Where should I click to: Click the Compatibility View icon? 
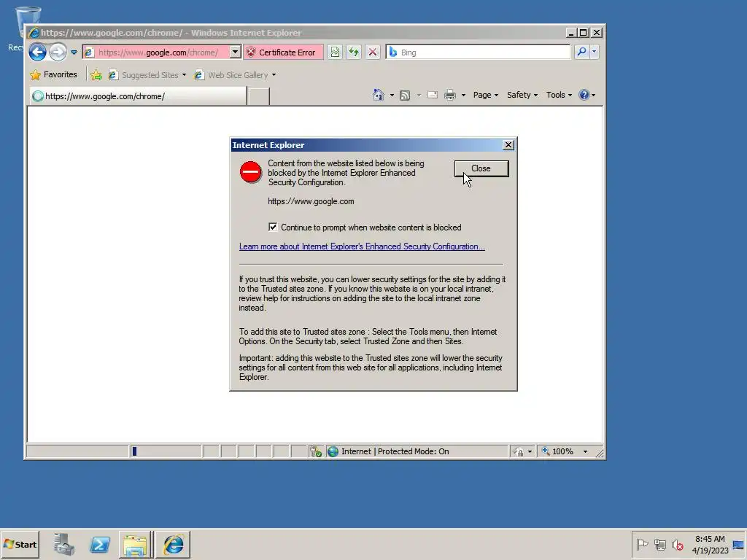click(336, 52)
